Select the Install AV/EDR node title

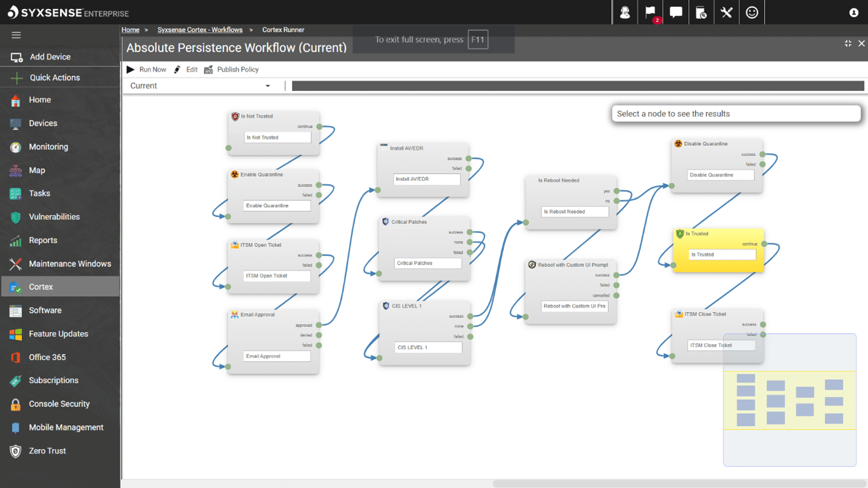pos(406,148)
